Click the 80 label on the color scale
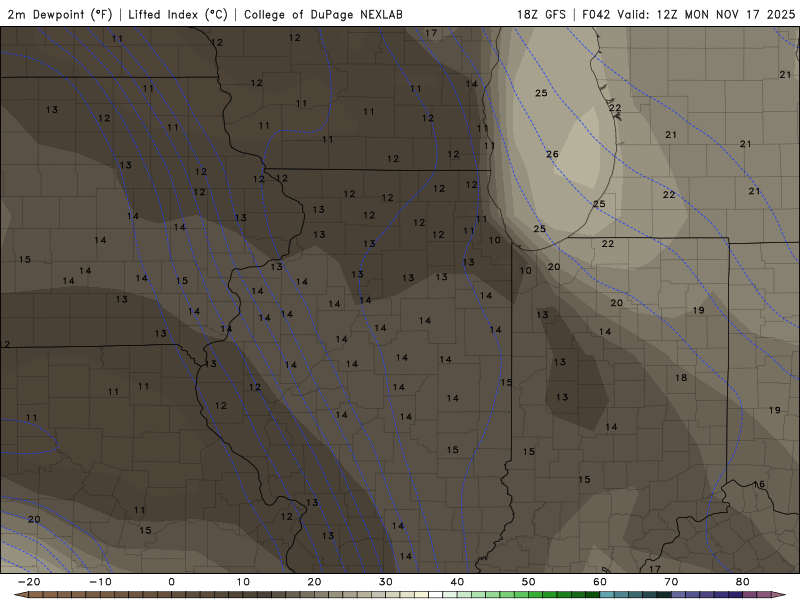The height and width of the screenshot is (600, 800). point(743,582)
